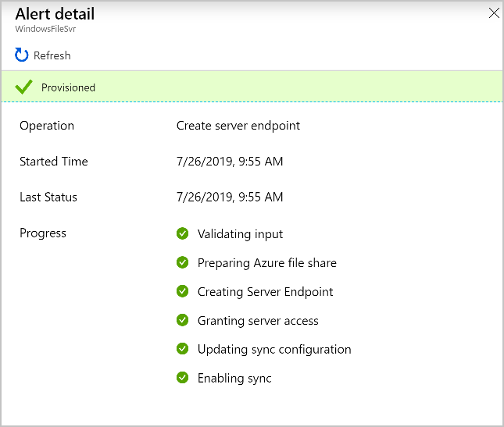Click the green check beside Updating sync configuration
Viewport: 504px width, 427px height.
(182, 349)
